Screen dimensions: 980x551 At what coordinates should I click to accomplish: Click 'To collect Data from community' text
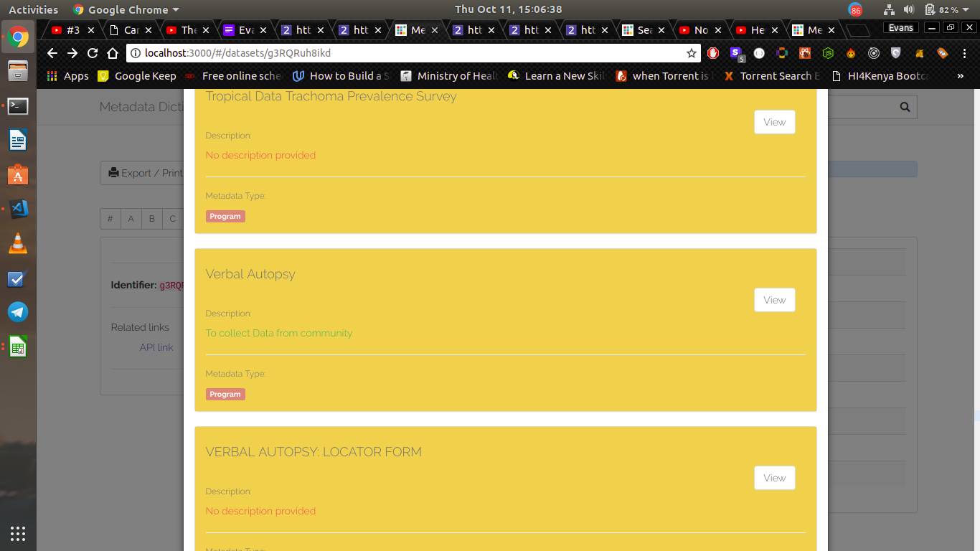[x=279, y=333]
